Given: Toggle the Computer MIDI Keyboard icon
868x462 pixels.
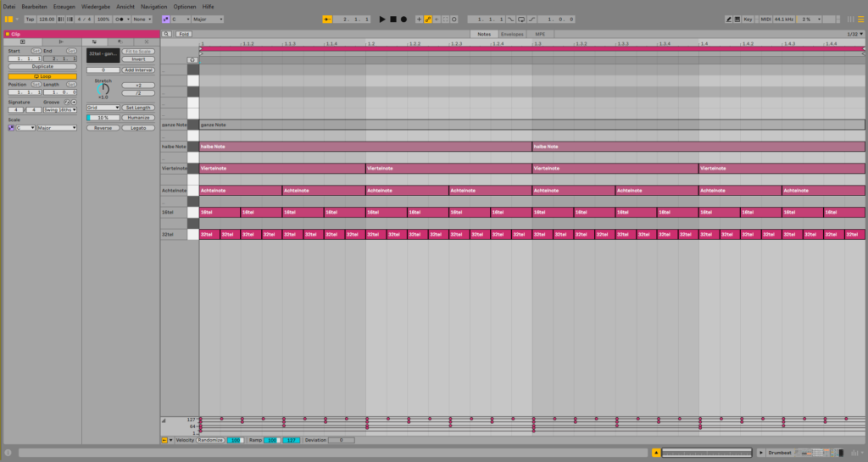Looking at the screenshot, I should click(x=737, y=19).
